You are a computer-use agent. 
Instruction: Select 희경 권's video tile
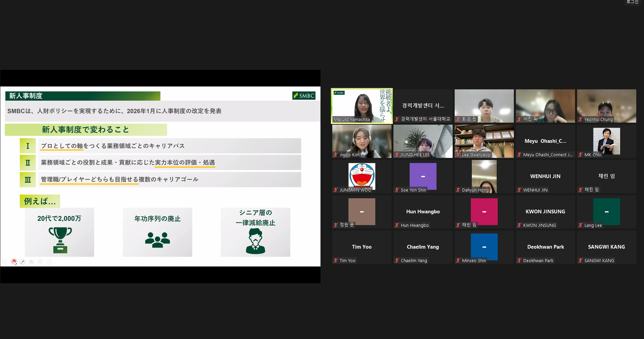[484, 106]
